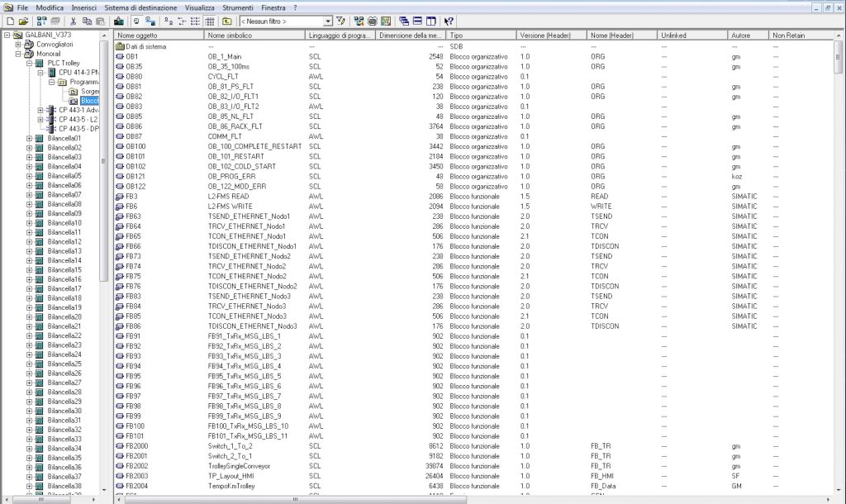This screenshot has width=846, height=504.
Task: Collapse the Monorail tree node
Action: (x=18, y=54)
